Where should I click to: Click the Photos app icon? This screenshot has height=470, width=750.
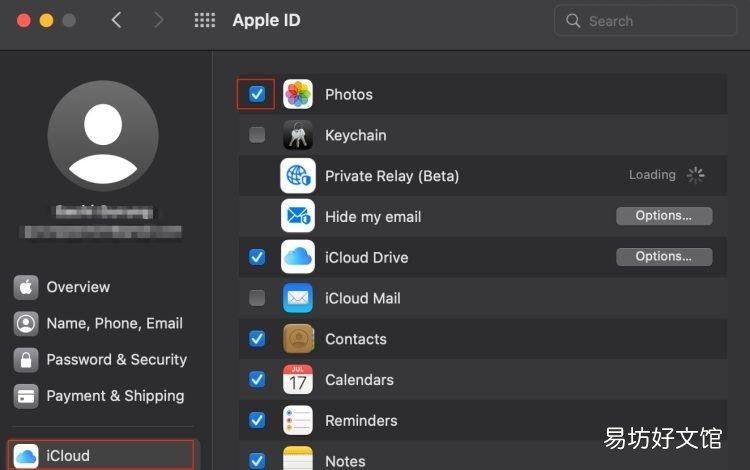pos(298,94)
